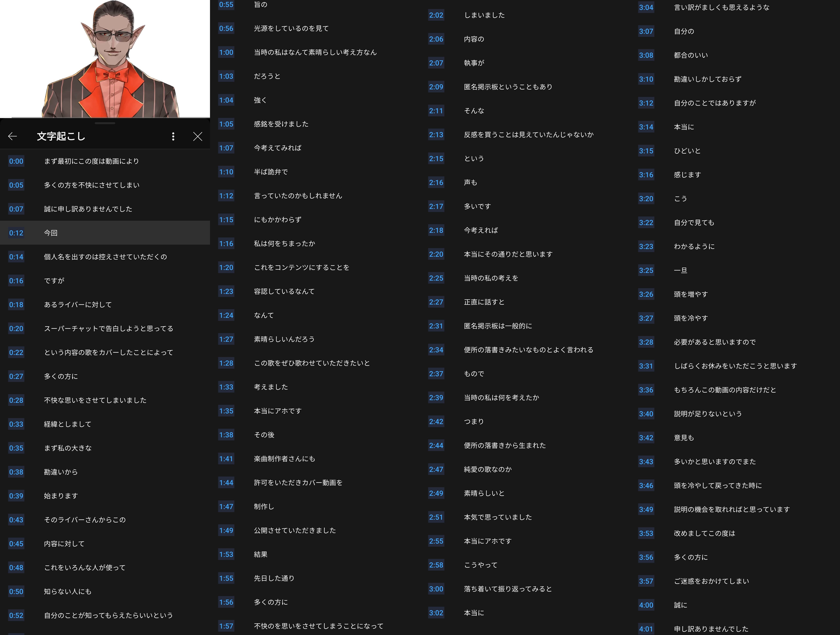Select the line 自分のことが知ってもらえたらいいという
Screen dimensions: 840x635
[108, 616]
